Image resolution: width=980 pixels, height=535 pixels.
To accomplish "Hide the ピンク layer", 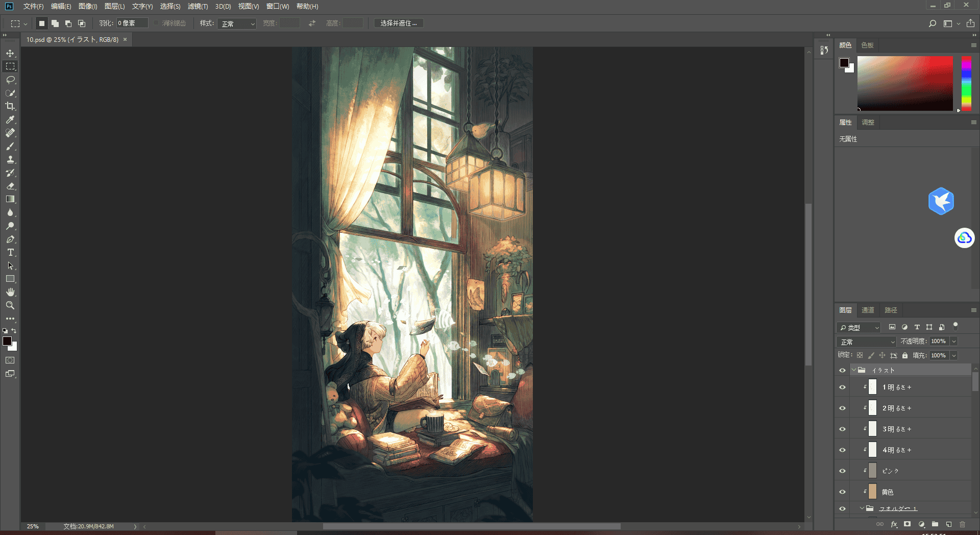I will click(842, 471).
